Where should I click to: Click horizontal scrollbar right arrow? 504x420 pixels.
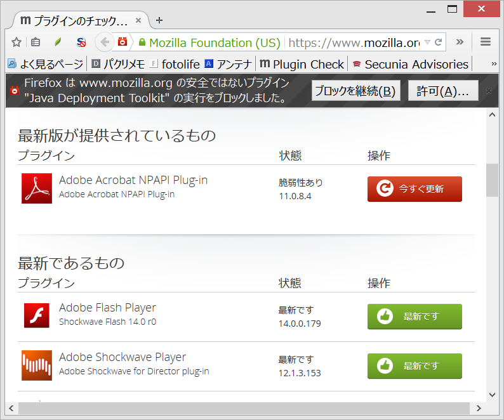pyautogui.click(x=479, y=408)
